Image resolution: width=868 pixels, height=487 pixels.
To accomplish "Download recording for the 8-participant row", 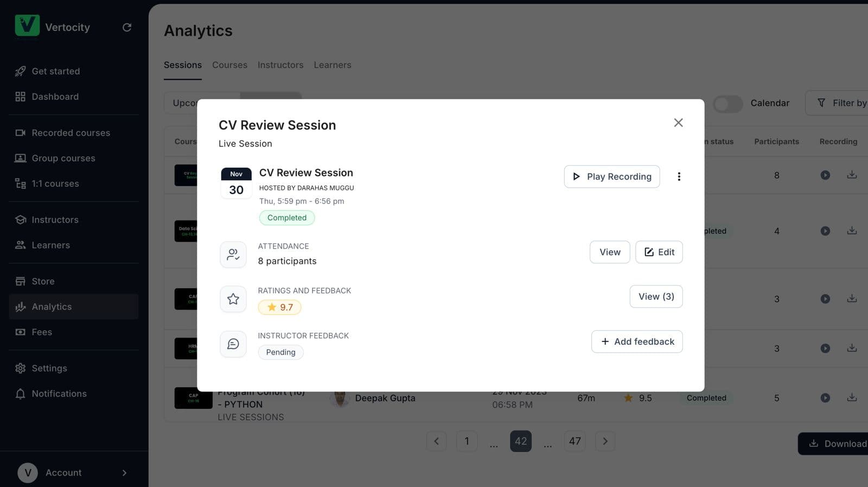I will coord(852,175).
